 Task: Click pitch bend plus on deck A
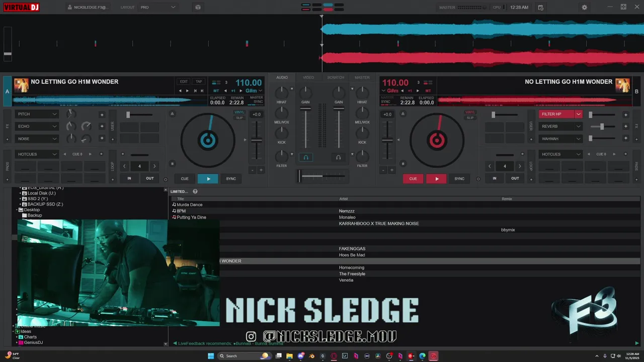[261, 170]
